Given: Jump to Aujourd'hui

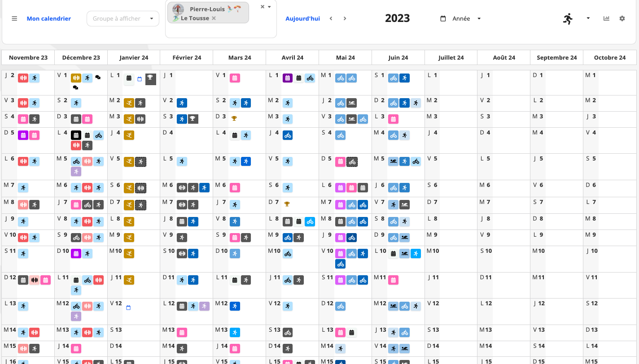Looking at the screenshot, I should pos(302,19).
